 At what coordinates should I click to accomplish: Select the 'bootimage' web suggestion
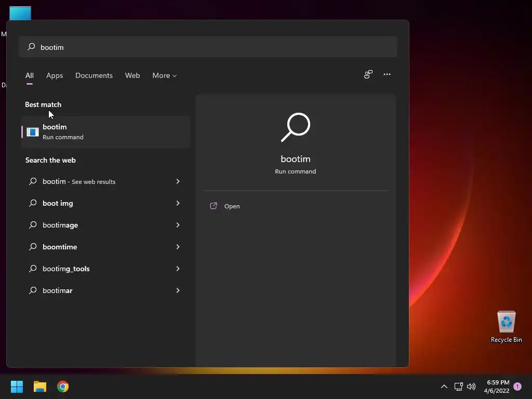coord(105,225)
